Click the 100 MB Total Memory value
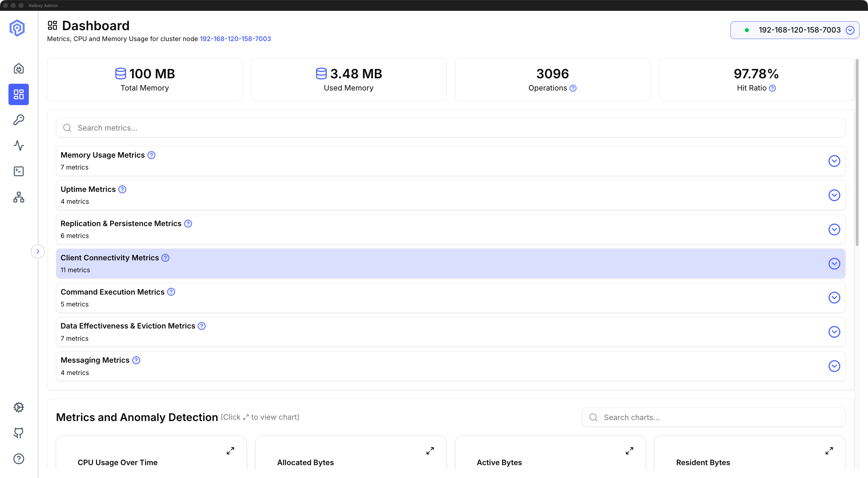868x478 pixels. click(x=152, y=74)
